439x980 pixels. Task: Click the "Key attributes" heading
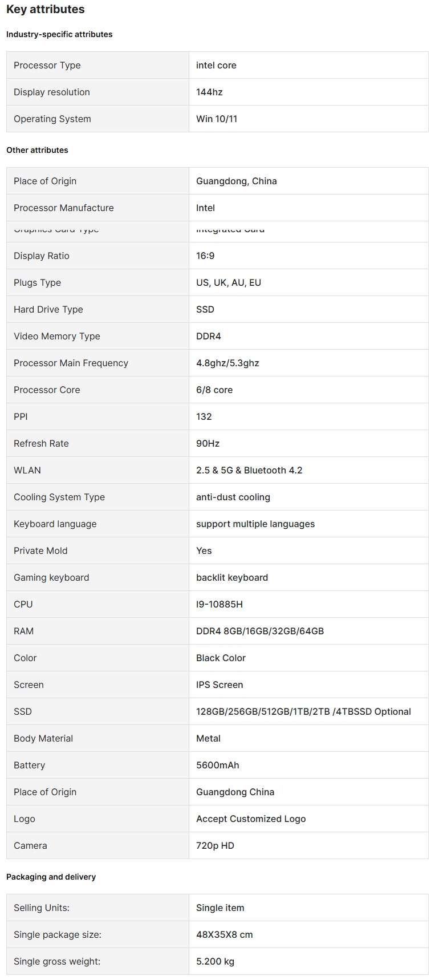[x=46, y=10]
